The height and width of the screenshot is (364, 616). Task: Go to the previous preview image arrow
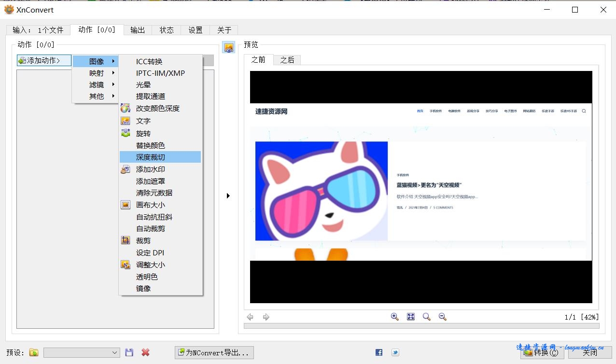(x=250, y=317)
